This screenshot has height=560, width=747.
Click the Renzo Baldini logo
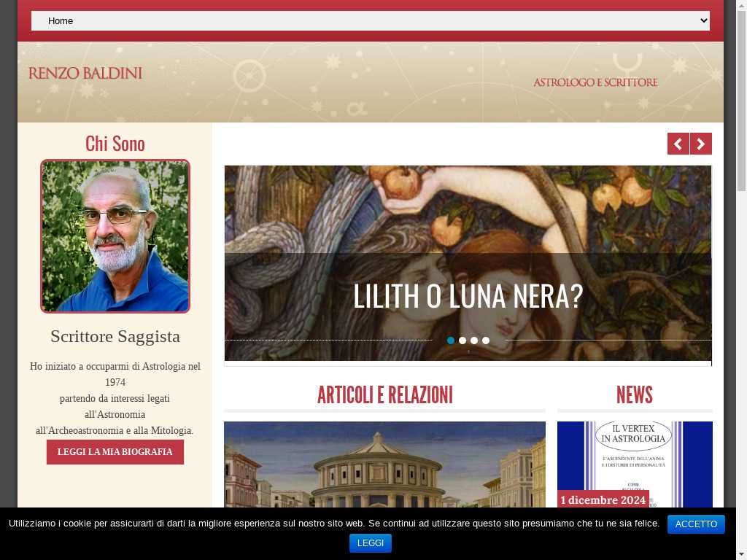(x=85, y=74)
